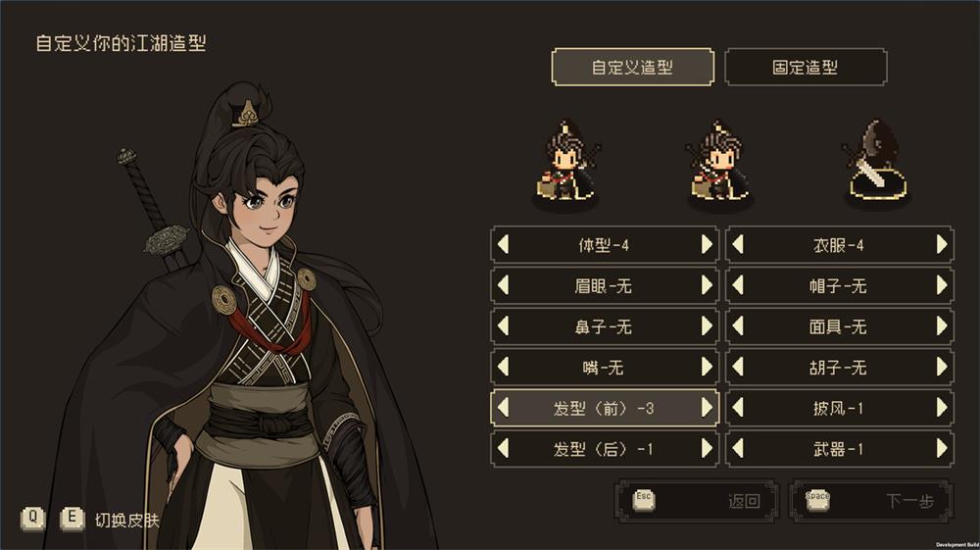This screenshot has width=980, height=550.
Task: Click the side-facing pixel character sprite
Action: 720,162
